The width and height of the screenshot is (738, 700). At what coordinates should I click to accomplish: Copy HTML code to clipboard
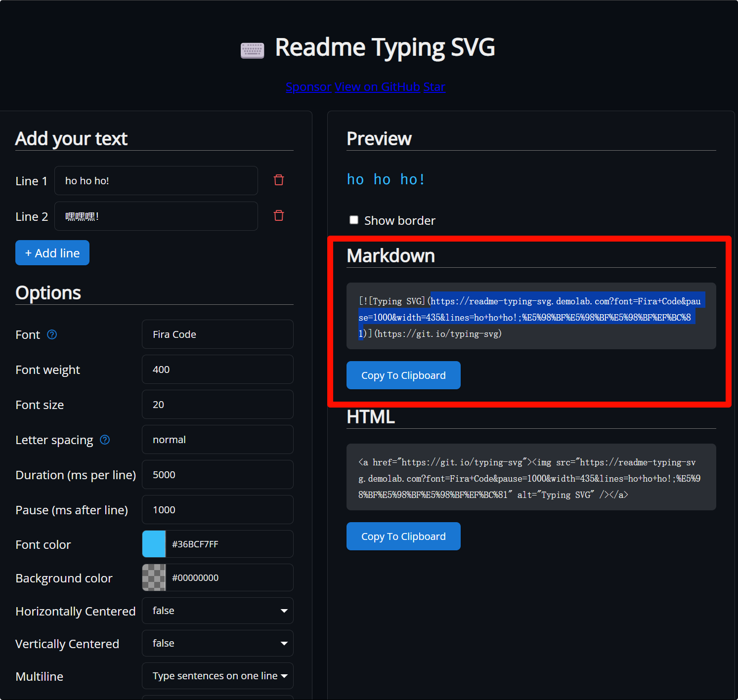tap(403, 536)
